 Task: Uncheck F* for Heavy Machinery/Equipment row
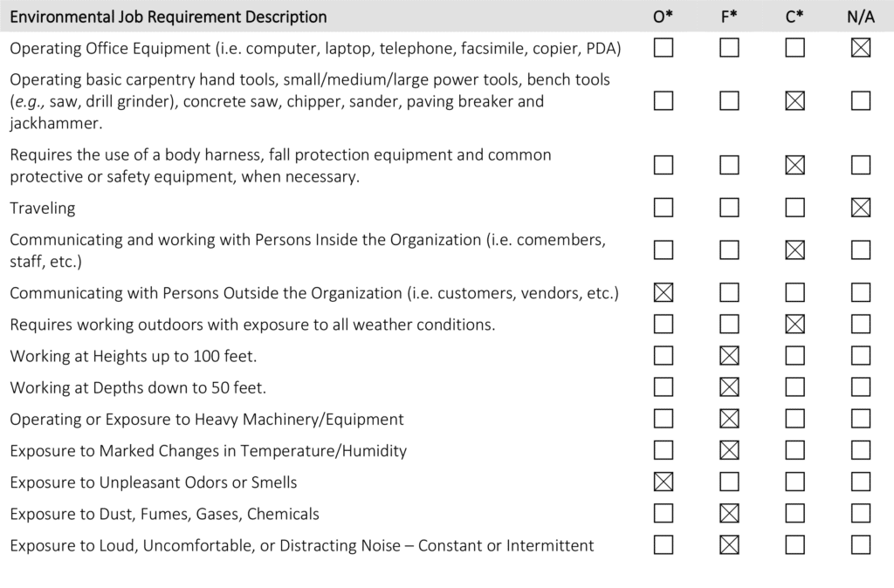click(729, 419)
